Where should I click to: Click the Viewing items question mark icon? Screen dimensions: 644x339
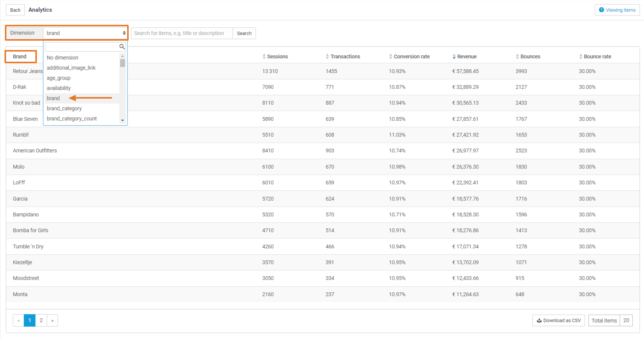(x=601, y=10)
